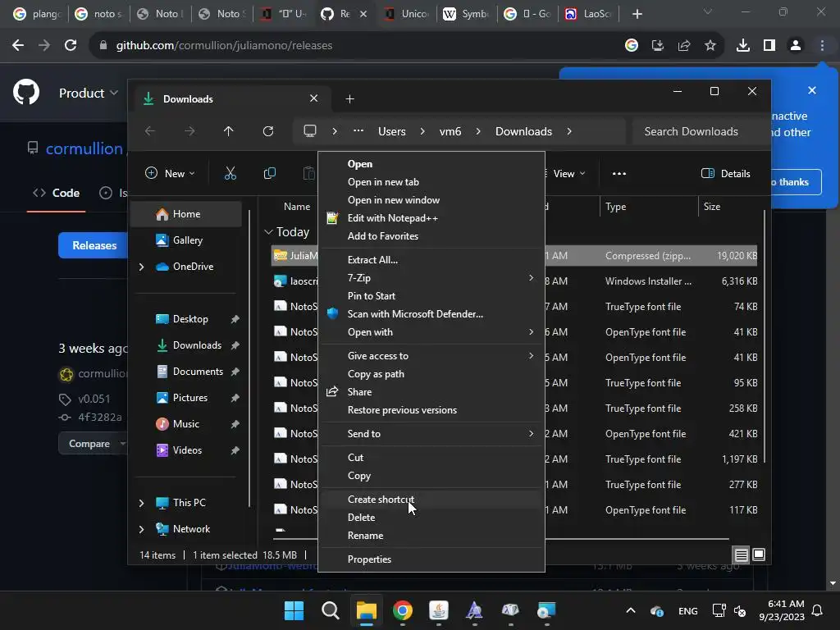Click the GitHub logo
The width and height of the screenshot is (840, 630).
(25, 93)
